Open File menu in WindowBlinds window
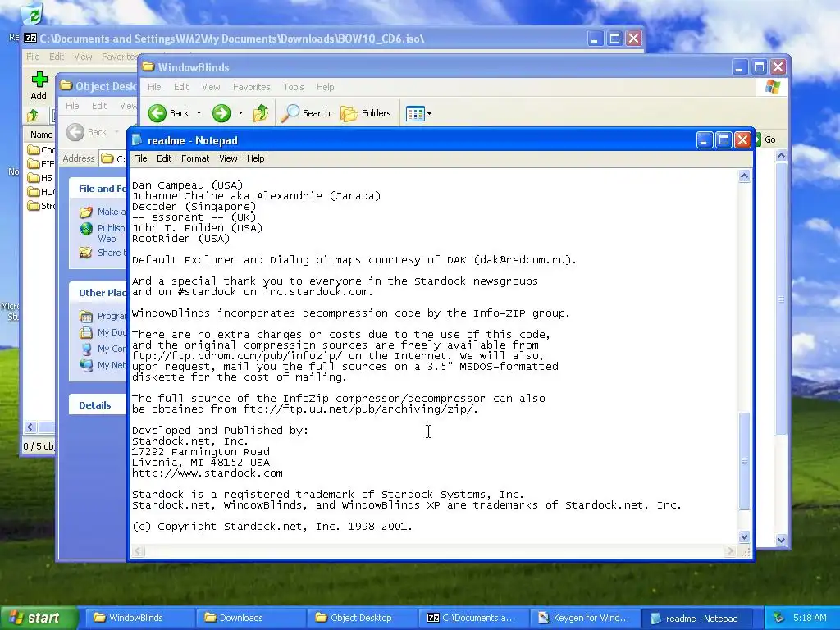This screenshot has width=840, height=630. tap(154, 87)
